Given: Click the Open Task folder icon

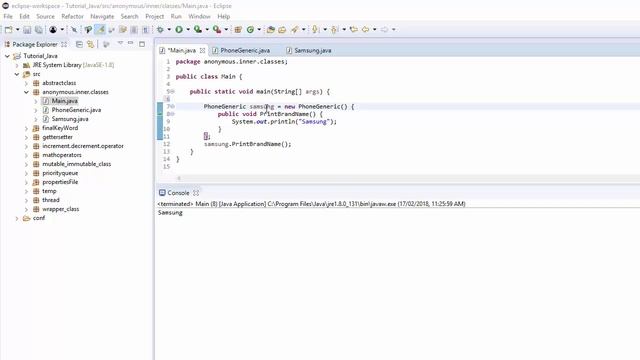Looking at the screenshot, I should pos(282,29).
